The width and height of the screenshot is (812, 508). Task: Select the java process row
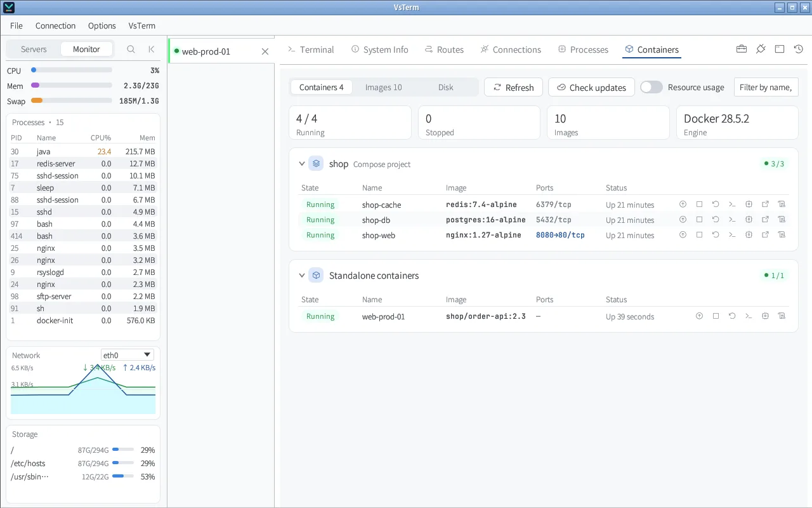83,152
